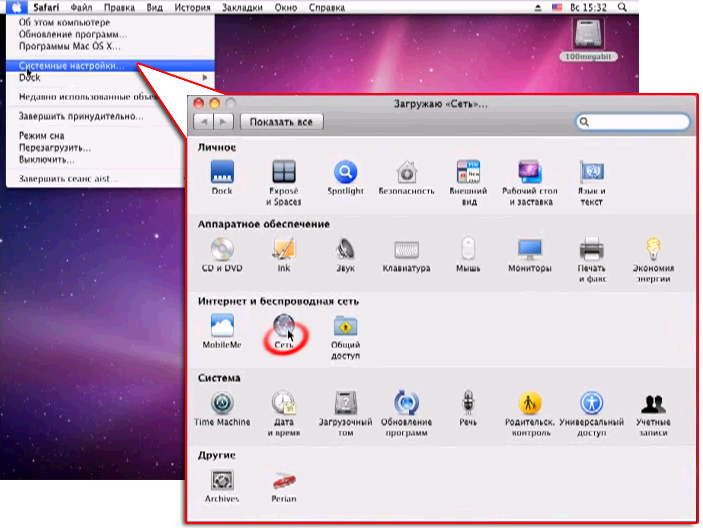703x528 pixels.
Task: Open Учетные записи preferences
Action: pyautogui.click(x=653, y=404)
